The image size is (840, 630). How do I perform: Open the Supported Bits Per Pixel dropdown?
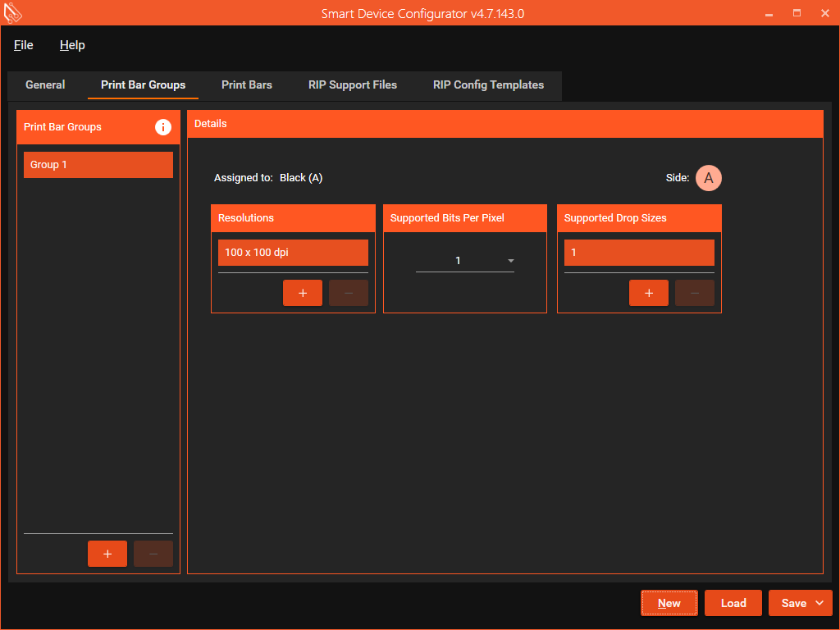[x=465, y=261]
